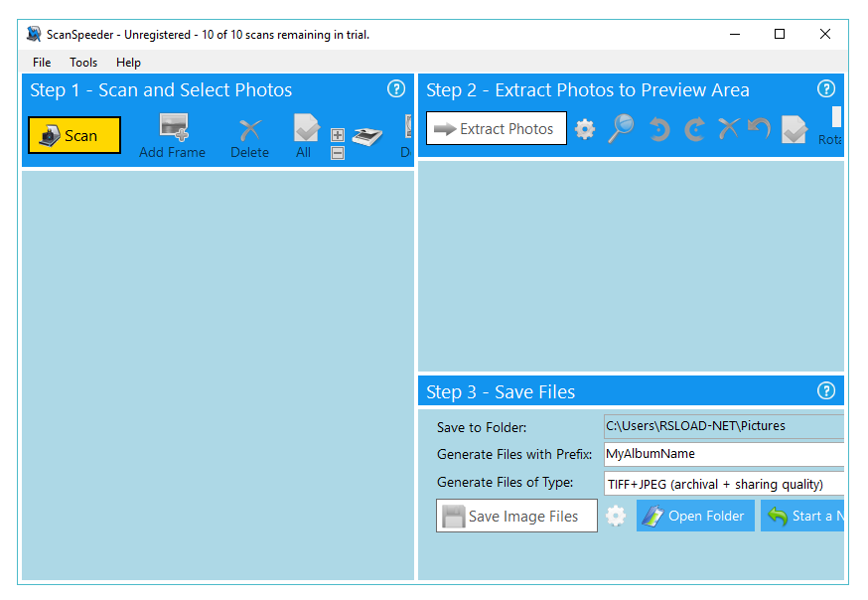Open the File menu
The width and height of the screenshot is (868, 600).
[42, 62]
